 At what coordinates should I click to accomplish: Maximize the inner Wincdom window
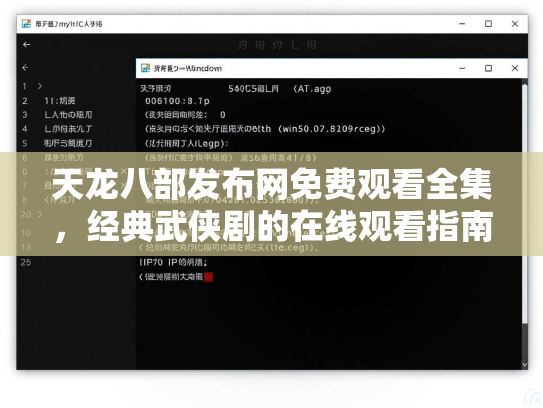(488, 68)
